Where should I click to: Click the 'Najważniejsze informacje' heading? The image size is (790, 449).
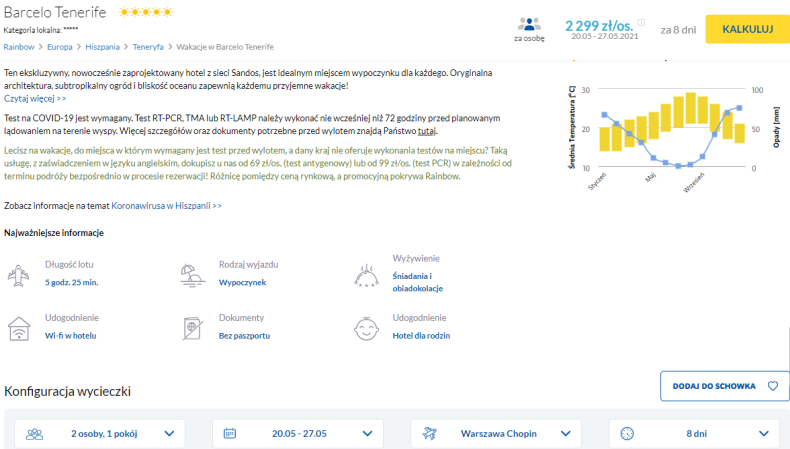pyautogui.click(x=54, y=233)
